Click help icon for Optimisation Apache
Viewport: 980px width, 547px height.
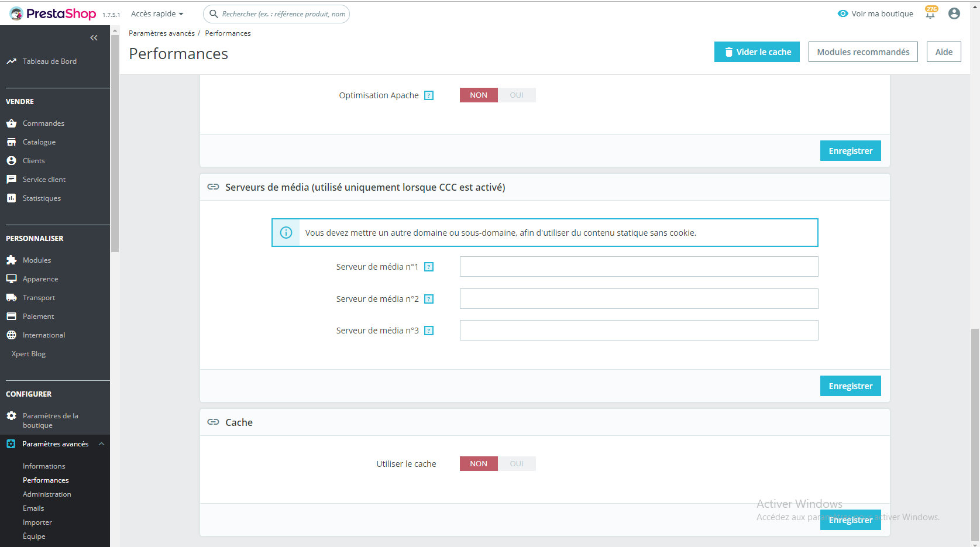pos(429,95)
